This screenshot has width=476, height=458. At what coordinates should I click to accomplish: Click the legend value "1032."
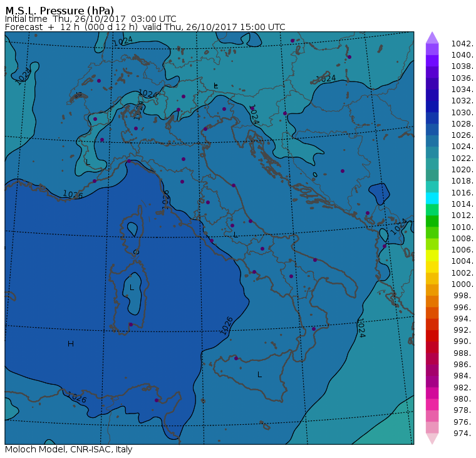pos(462,101)
